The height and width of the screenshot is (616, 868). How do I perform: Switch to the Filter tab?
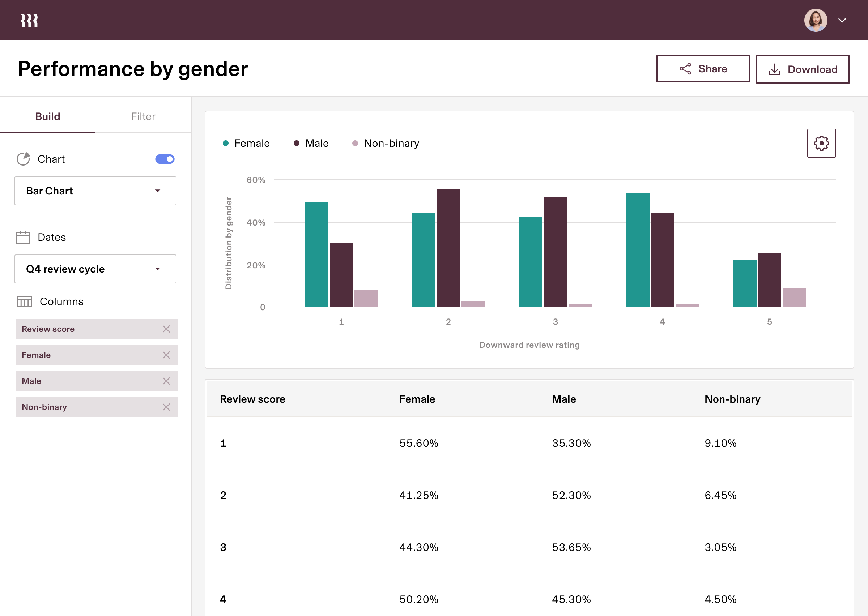(143, 116)
